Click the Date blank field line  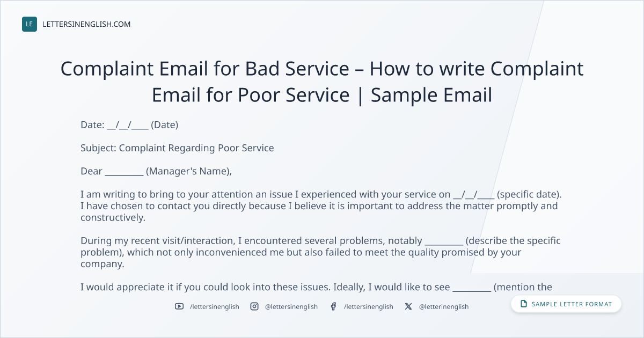coord(128,125)
